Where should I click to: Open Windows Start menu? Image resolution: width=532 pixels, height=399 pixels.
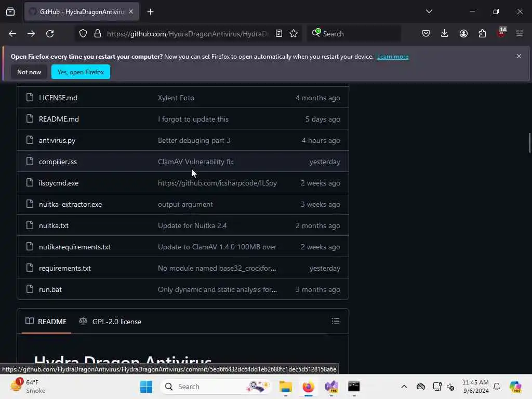[146, 387]
